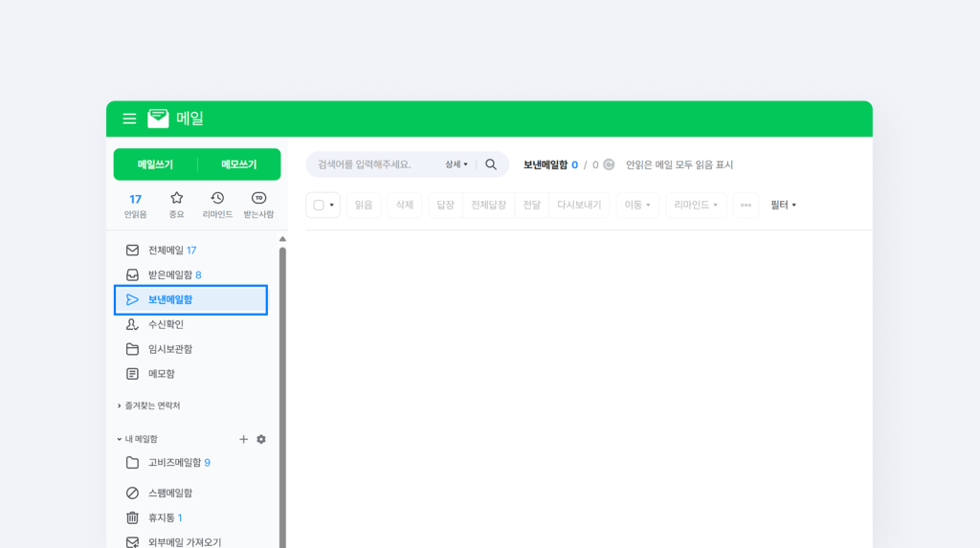The width and height of the screenshot is (980, 548).
Task: Click the magnifier search icon
Action: point(491,164)
